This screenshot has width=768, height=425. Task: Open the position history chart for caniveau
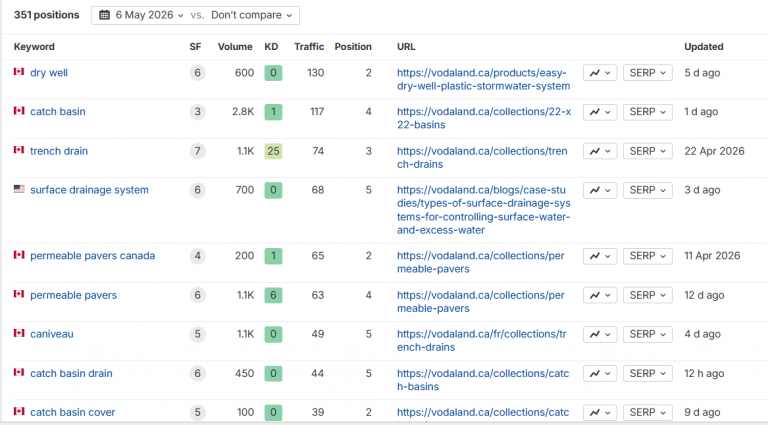(600, 334)
